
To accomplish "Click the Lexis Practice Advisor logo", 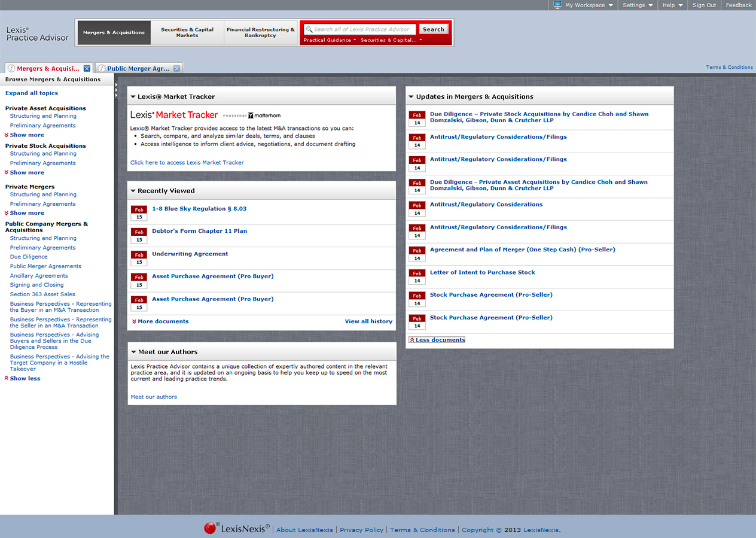I will [38, 34].
